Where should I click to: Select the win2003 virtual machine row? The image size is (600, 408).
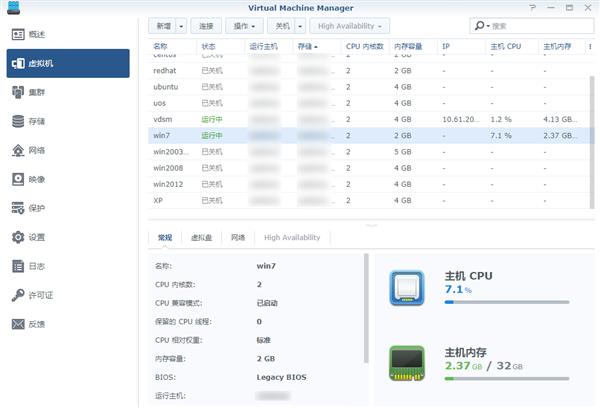(369, 152)
